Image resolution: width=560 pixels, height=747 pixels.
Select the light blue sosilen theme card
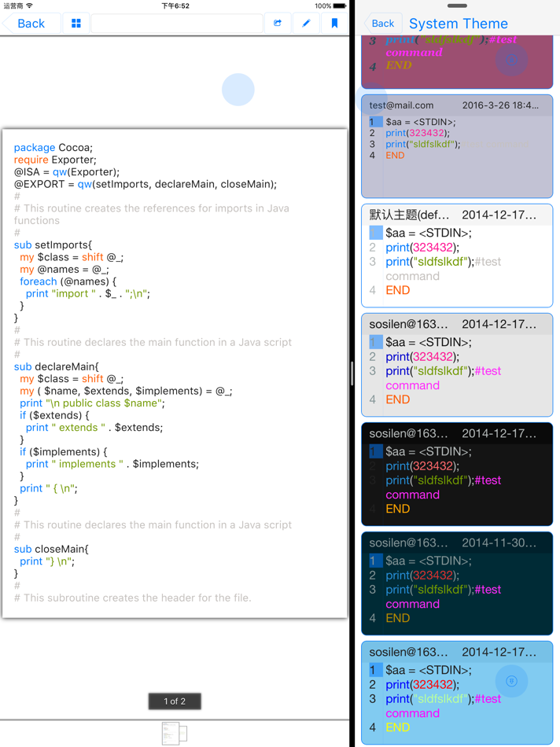click(x=457, y=693)
